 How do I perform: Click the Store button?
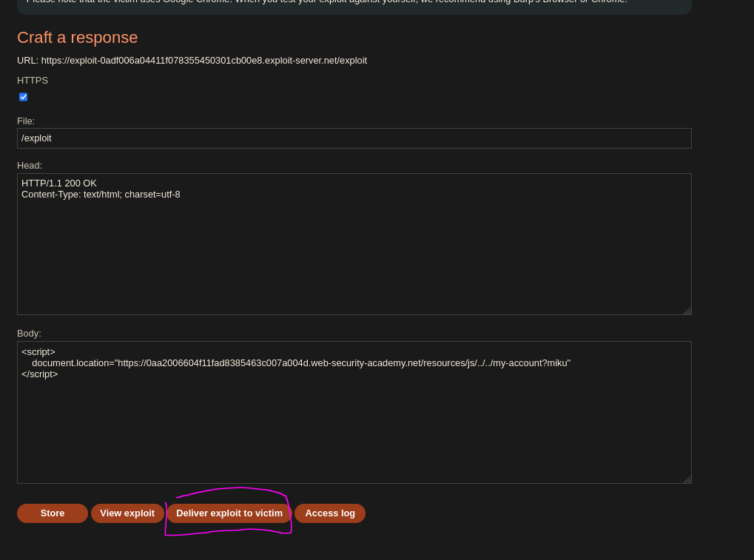(x=53, y=513)
